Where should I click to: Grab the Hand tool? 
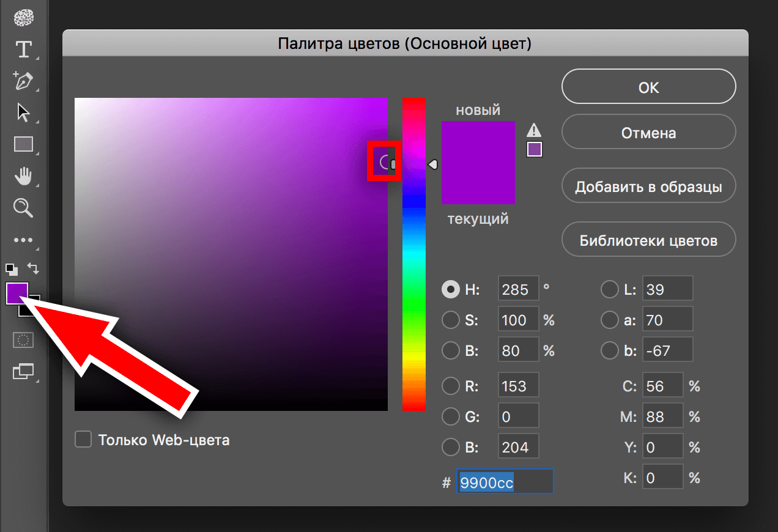point(23,176)
